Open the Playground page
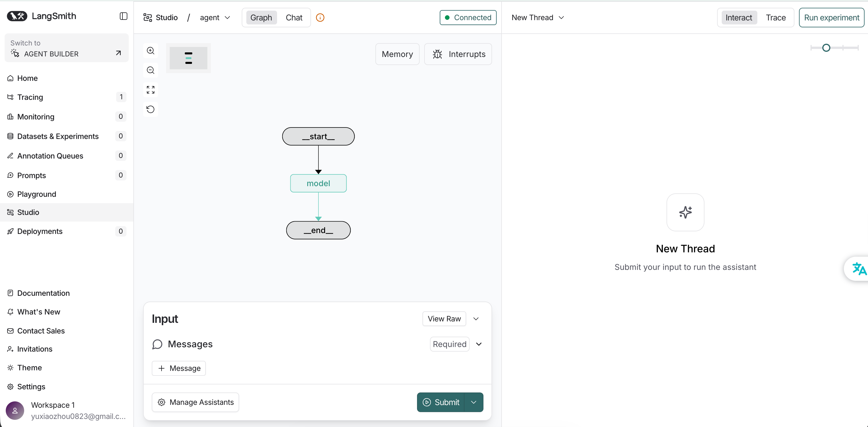The height and width of the screenshot is (427, 868). (66, 194)
